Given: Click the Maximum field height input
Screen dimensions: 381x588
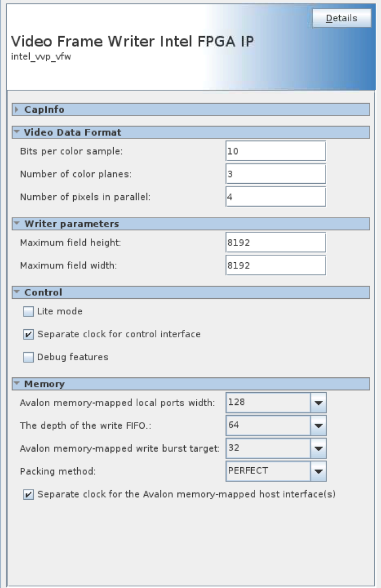Looking at the screenshot, I should [x=275, y=243].
